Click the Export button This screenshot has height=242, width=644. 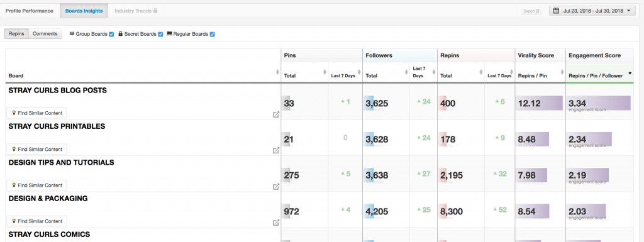tap(531, 11)
